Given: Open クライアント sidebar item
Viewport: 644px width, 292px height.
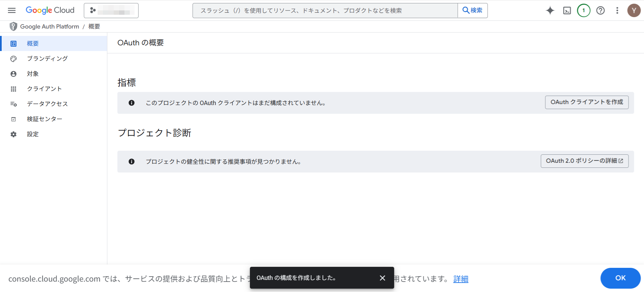Looking at the screenshot, I should [44, 89].
